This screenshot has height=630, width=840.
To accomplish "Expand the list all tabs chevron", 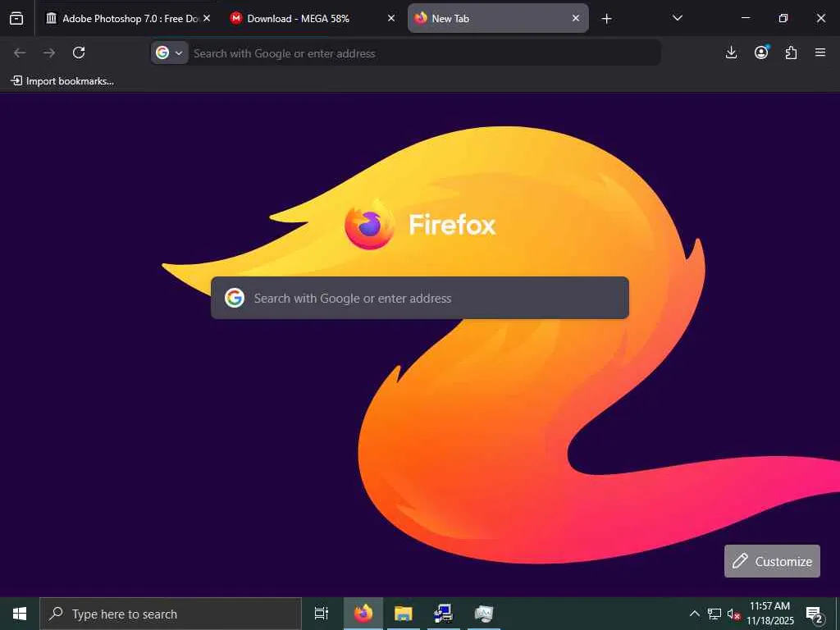I will pyautogui.click(x=677, y=18).
